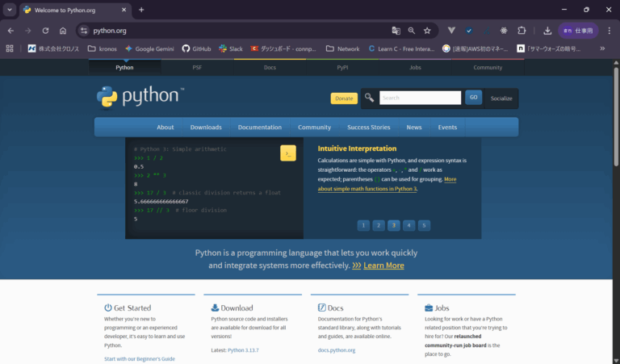The height and width of the screenshot is (364, 620).
Task: Open the Success Stories menu
Action: [368, 128]
